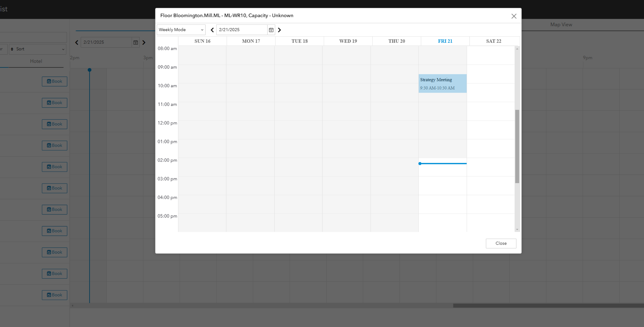
Task: Click the calendar vertical scrollbar thumb
Action: tap(517, 146)
